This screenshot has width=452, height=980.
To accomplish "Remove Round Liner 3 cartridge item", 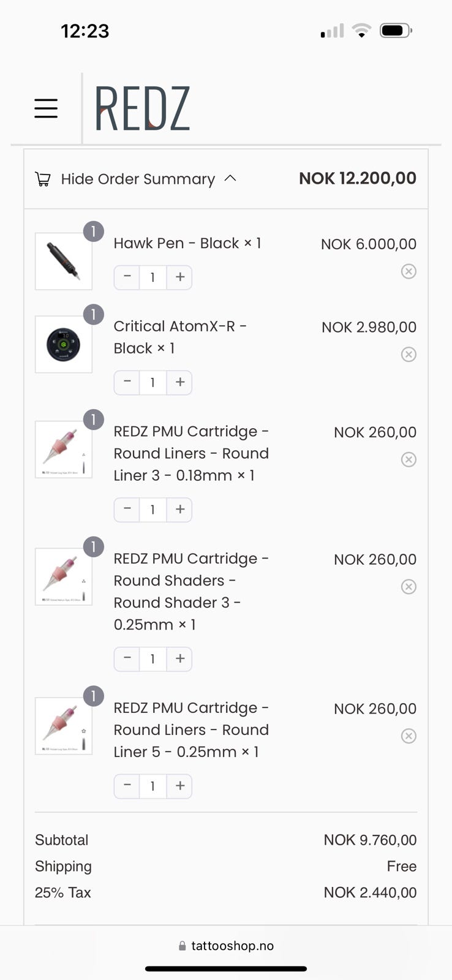I will point(409,459).
